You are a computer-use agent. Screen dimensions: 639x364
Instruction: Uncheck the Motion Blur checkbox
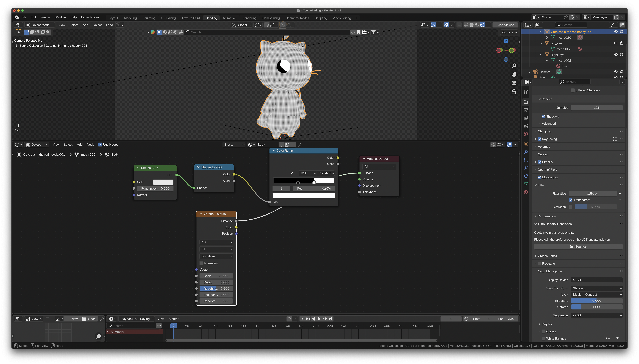pos(539,177)
